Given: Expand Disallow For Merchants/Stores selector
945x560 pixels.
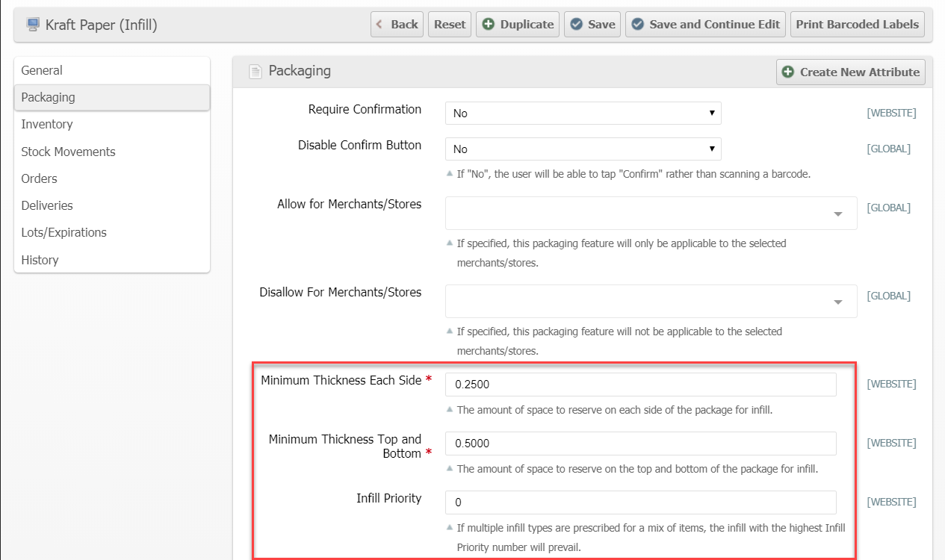Looking at the screenshot, I should point(651,302).
